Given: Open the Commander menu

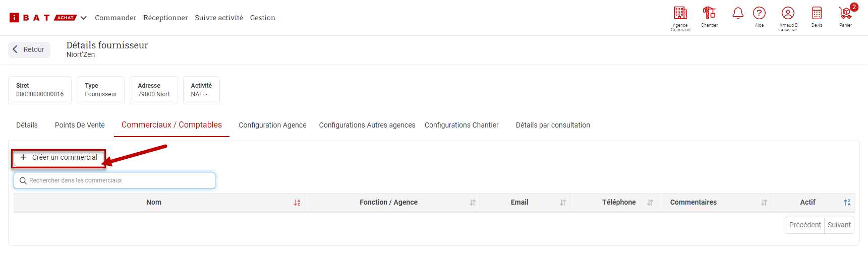Looking at the screenshot, I should pyautogui.click(x=115, y=18).
